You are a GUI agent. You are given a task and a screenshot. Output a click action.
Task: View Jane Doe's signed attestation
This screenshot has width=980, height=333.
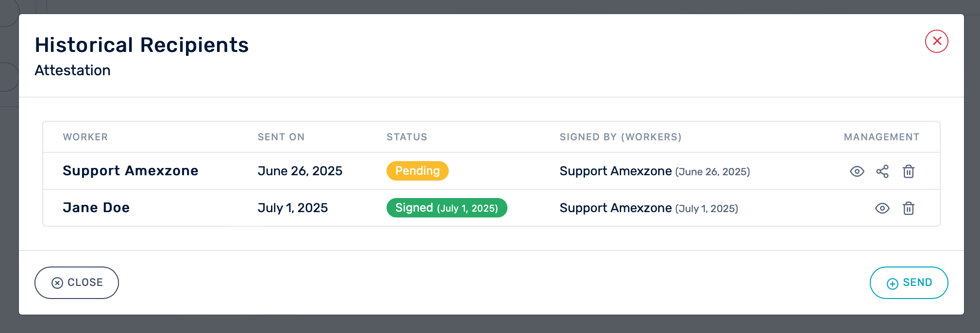pyautogui.click(x=882, y=208)
